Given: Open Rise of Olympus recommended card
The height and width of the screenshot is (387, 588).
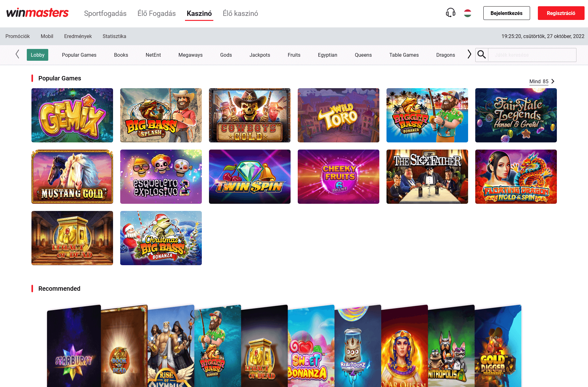Looking at the screenshot, I should (x=171, y=346).
